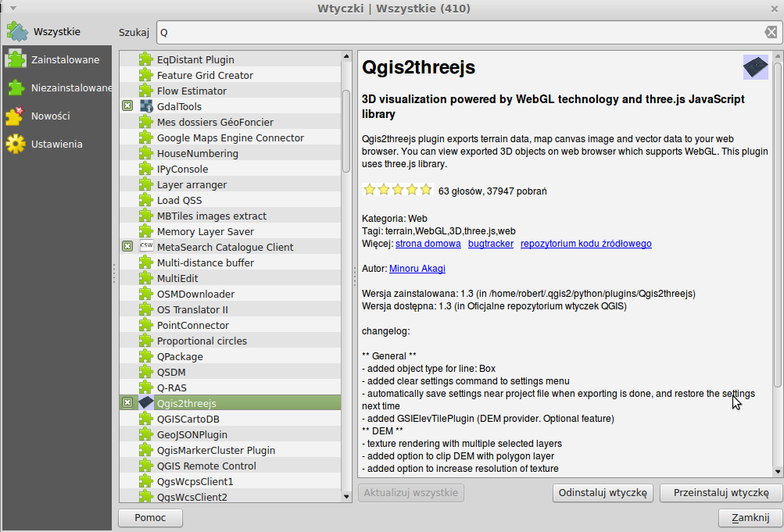Viewport: 784px width, 532px height.
Task: Toggle the Qgis2threejs plugin checkbox
Action: pyautogui.click(x=127, y=402)
